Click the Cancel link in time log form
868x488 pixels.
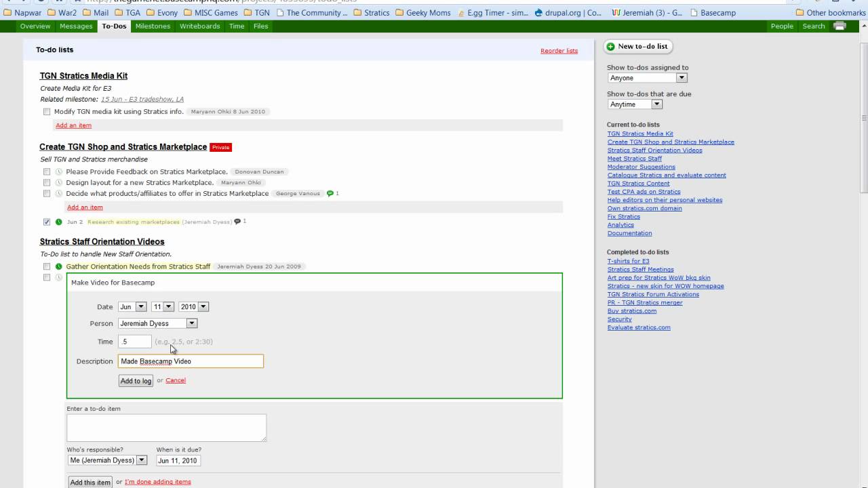[x=176, y=380]
